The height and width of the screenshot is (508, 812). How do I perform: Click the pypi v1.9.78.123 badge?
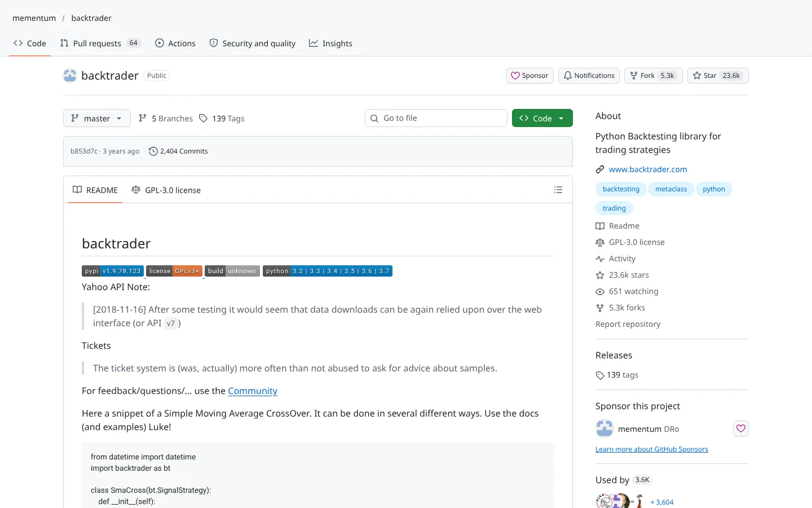[113, 271]
